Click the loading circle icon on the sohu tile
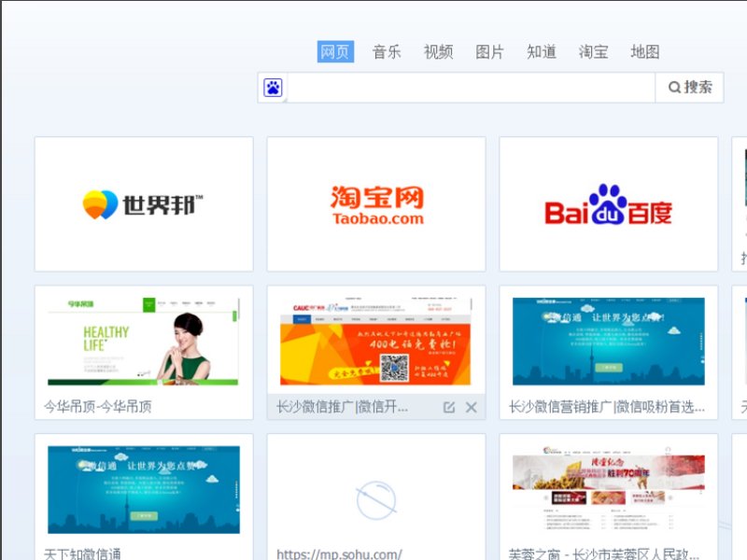The image size is (747, 560). point(374,497)
